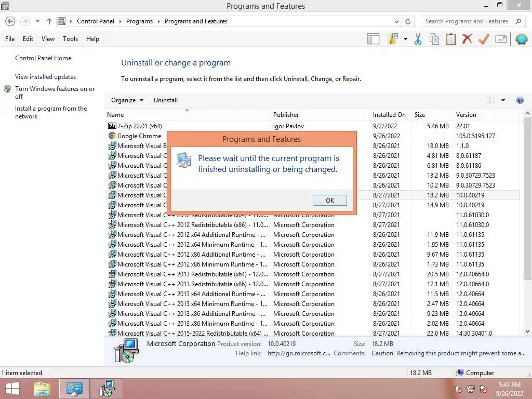Open File Explorer from the taskbar

[x=42, y=389]
